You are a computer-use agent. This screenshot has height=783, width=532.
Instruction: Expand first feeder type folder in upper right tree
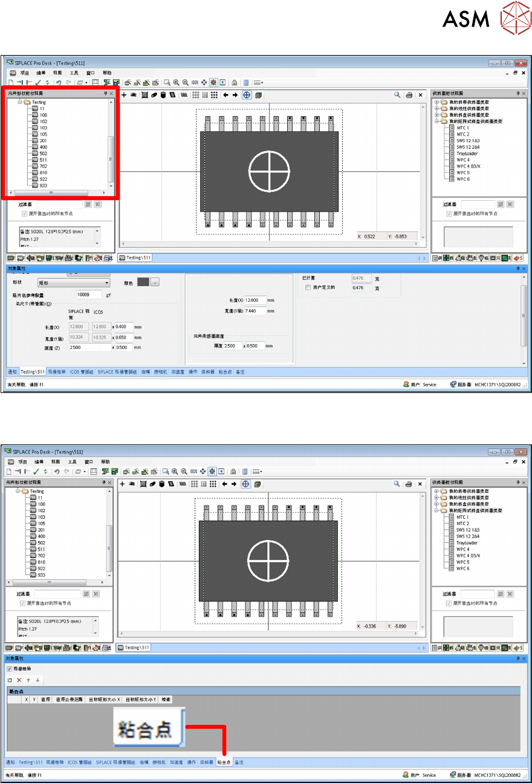(436, 102)
